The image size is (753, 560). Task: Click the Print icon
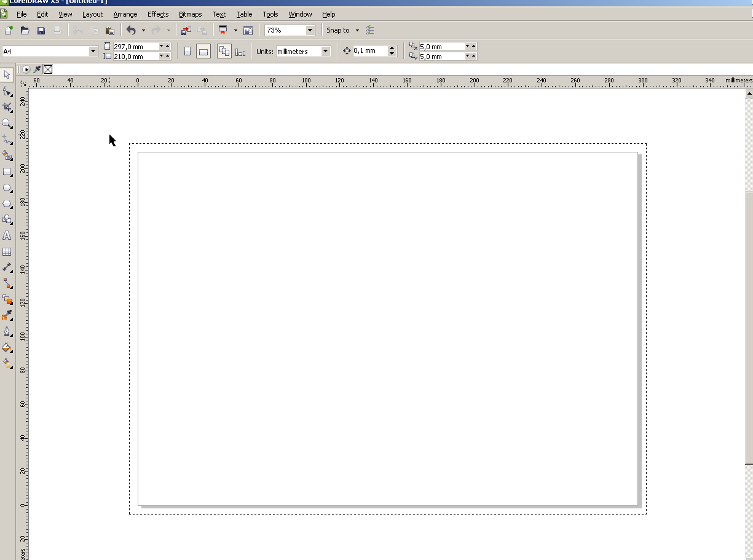[57, 30]
